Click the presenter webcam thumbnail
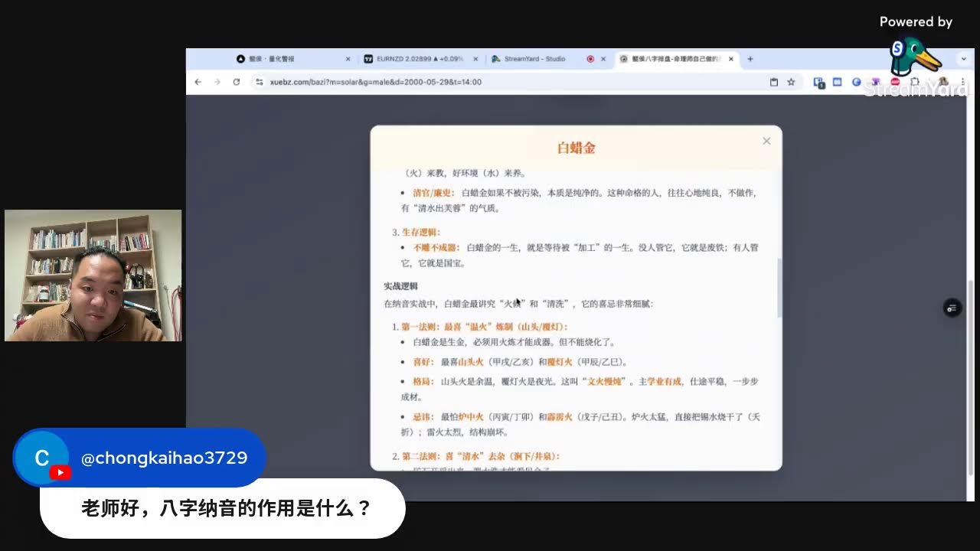The image size is (980, 551). [x=93, y=275]
